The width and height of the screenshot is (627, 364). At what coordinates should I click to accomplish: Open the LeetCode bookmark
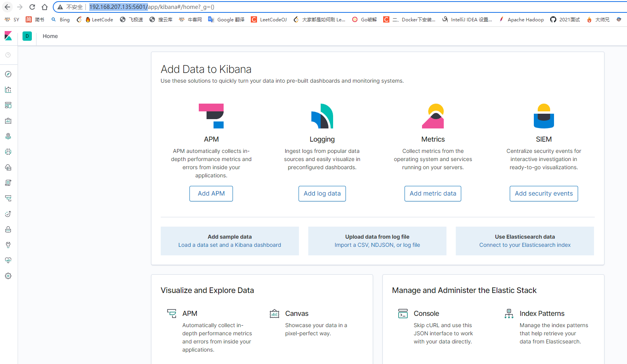99,19
